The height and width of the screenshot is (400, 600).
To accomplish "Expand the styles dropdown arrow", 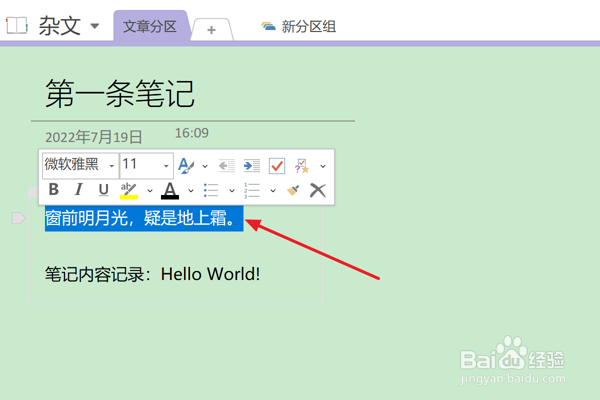I will (205, 166).
